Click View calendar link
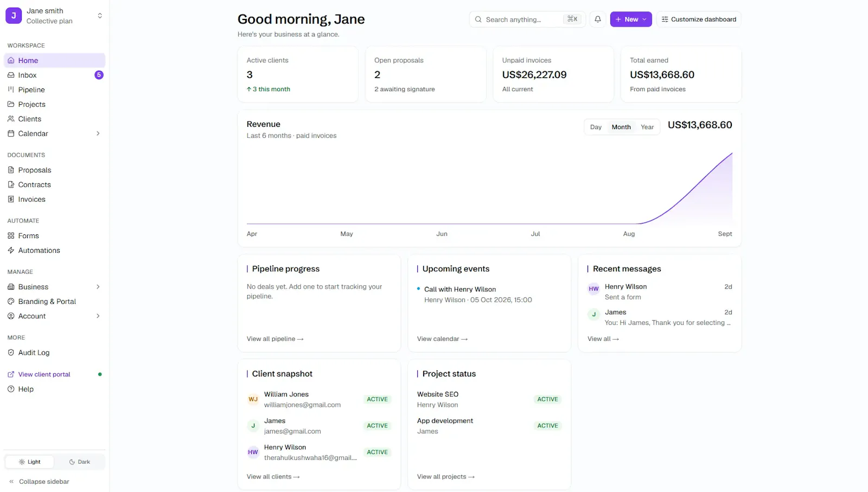This screenshot has width=868, height=492. point(442,338)
